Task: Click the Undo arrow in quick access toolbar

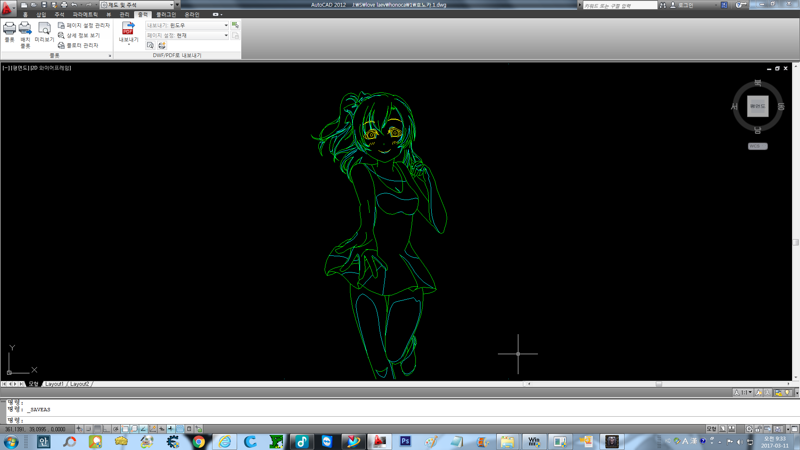Action: (x=74, y=5)
